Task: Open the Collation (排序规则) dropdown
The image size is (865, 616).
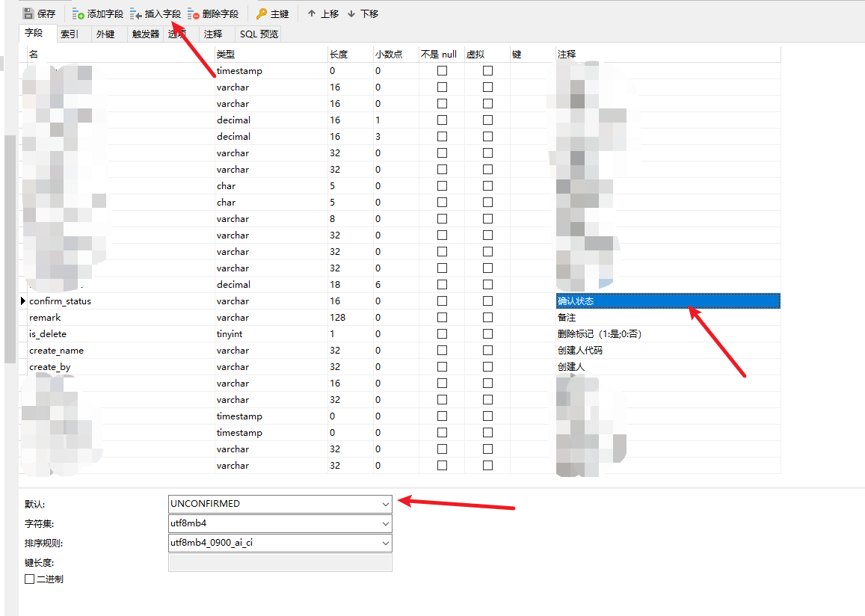Action: [x=385, y=543]
